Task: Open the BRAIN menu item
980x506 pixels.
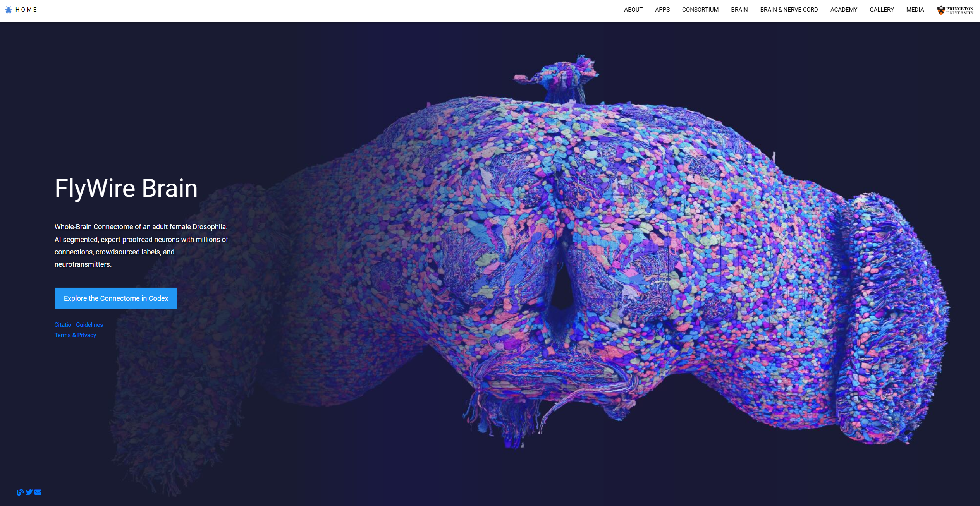Action: 739,10
